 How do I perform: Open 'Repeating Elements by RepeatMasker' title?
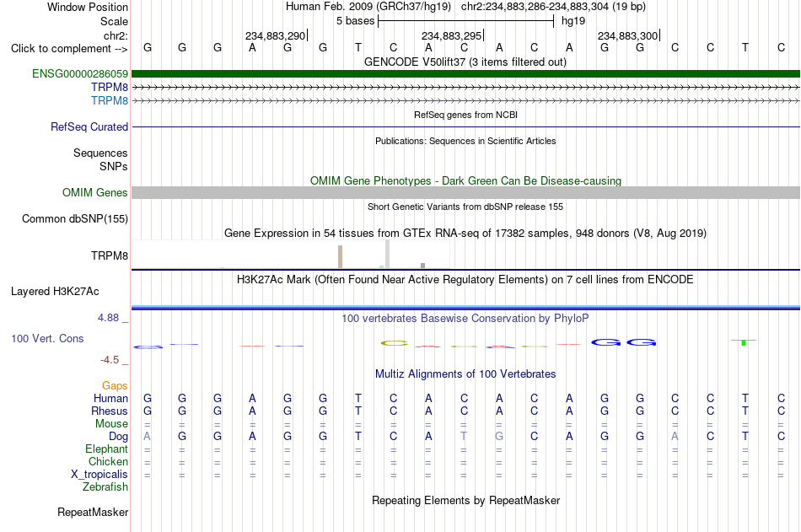(465, 500)
